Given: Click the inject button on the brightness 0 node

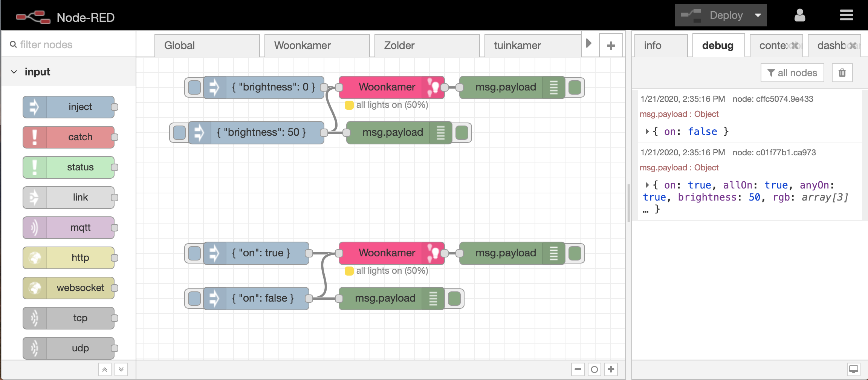Looking at the screenshot, I should (x=194, y=87).
